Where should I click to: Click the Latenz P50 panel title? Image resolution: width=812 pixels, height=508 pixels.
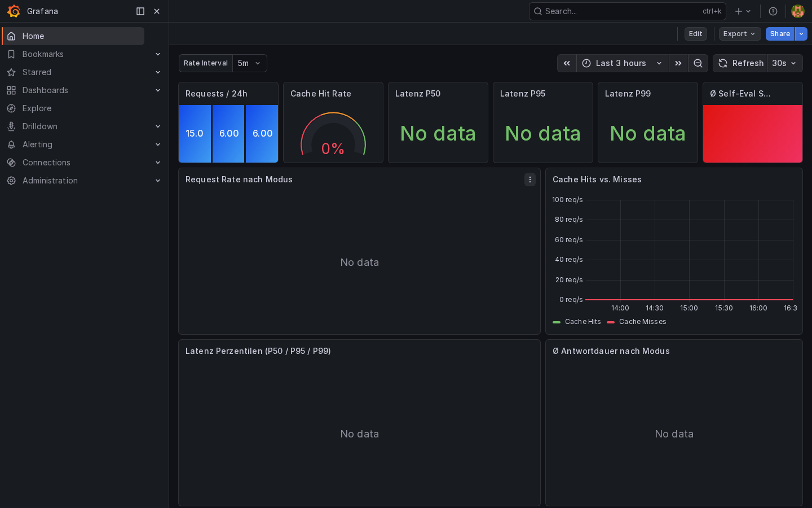pyautogui.click(x=418, y=94)
